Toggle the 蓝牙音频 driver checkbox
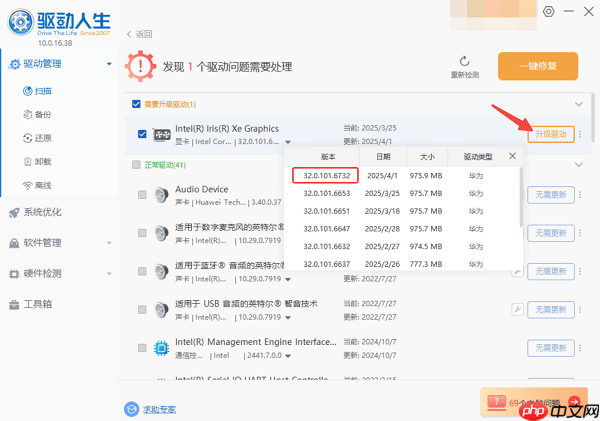600x421 pixels. click(x=142, y=271)
